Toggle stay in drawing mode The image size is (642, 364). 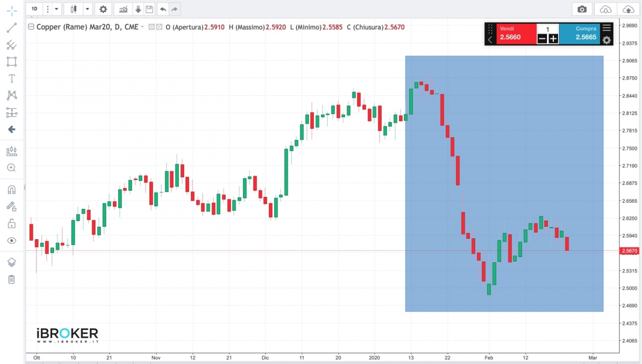click(12, 207)
